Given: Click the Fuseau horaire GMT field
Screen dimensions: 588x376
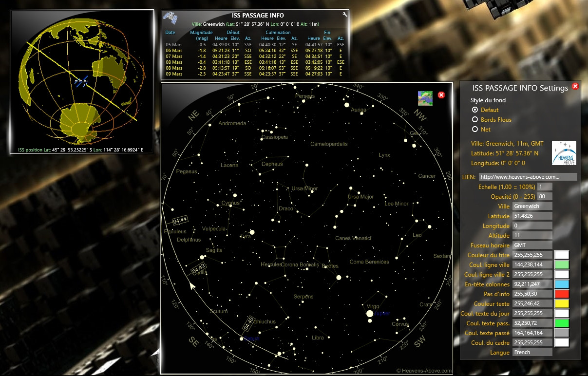Looking at the screenshot, I should (532, 245).
